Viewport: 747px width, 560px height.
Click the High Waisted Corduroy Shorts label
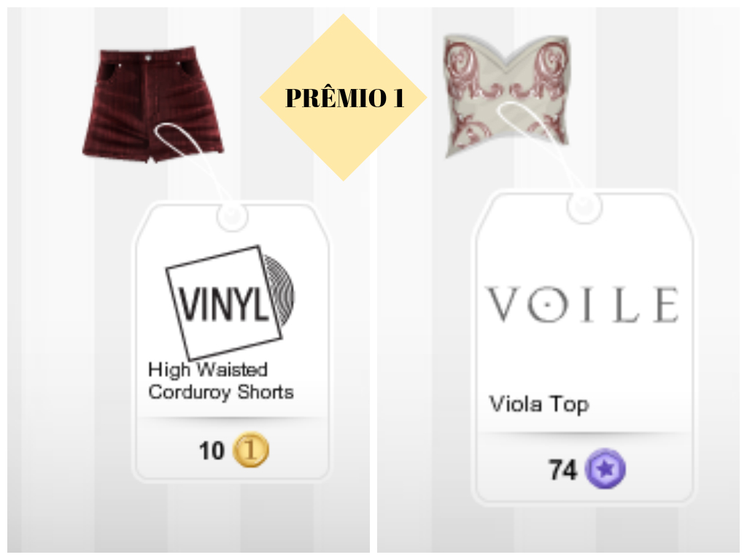(220, 381)
